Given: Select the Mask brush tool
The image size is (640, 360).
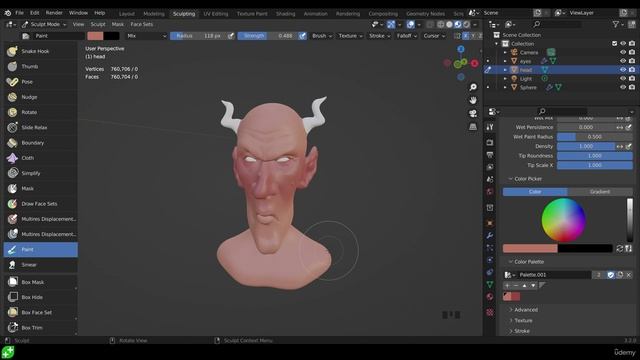Looking at the screenshot, I should (x=40, y=189).
